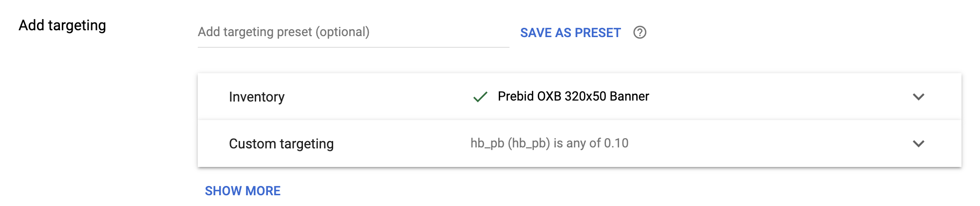Click the help question mark icon
Viewport: 980px width, 206px height.
(640, 33)
